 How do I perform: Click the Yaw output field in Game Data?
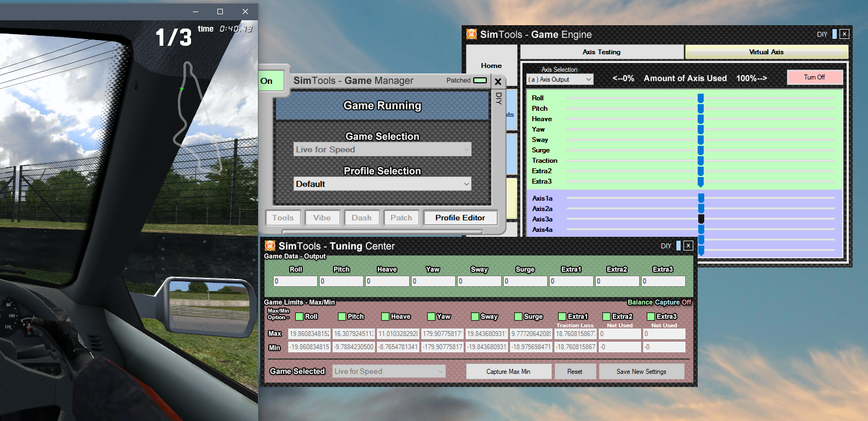[433, 281]
